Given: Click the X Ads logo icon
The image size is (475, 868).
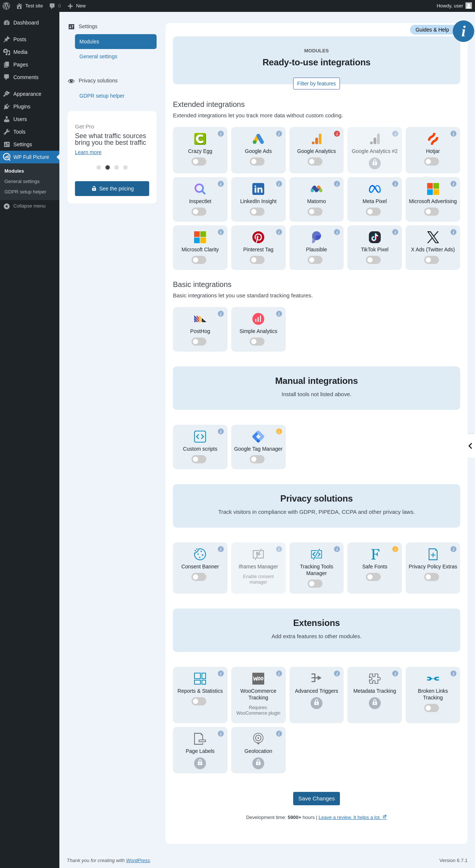Looking at the screenshot, I should pyautogui.click(x=433, y=237).
